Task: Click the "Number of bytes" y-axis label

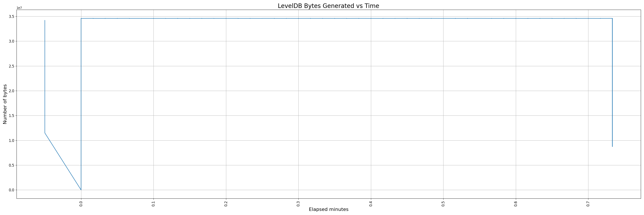Action: pos(5,104)
